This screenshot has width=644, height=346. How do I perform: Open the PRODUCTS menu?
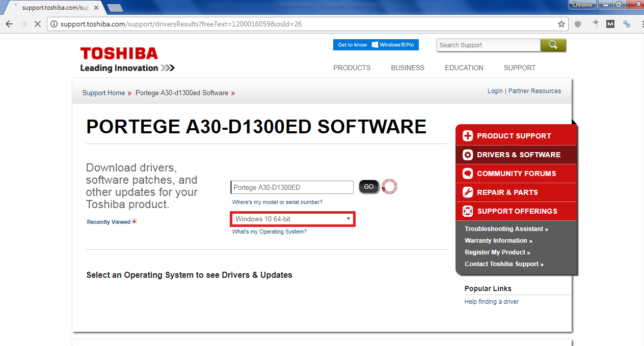click(x=352, y=68)
